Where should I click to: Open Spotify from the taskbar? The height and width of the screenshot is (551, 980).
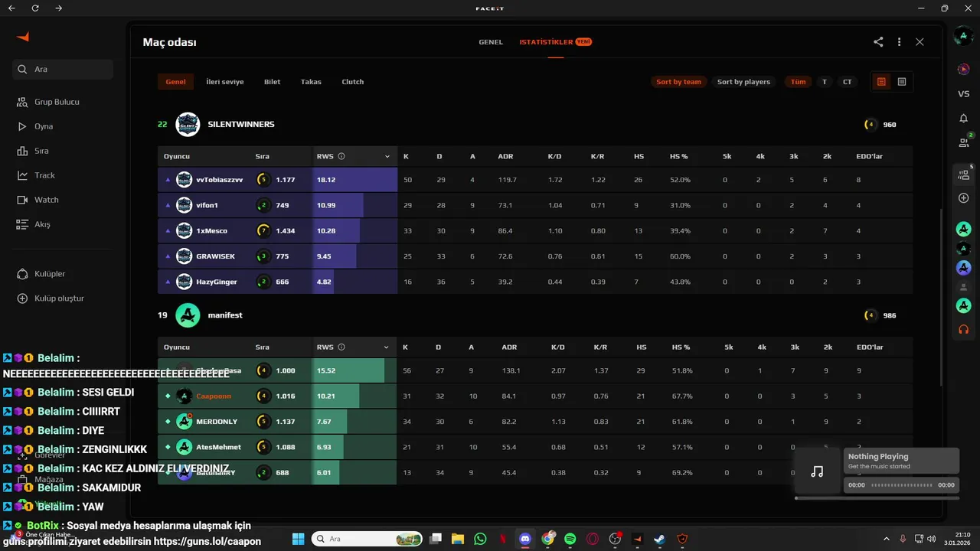[x=570, y=539]
